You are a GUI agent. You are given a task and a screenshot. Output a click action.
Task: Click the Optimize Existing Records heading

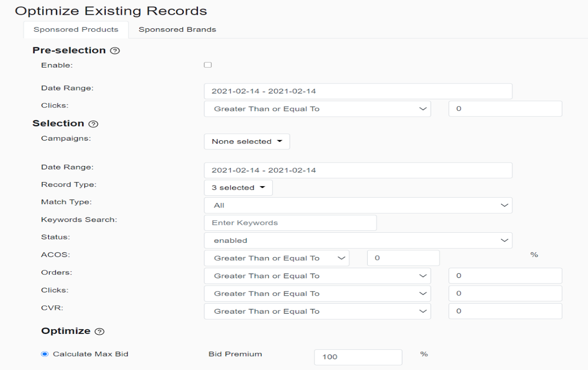click(111, 11)
